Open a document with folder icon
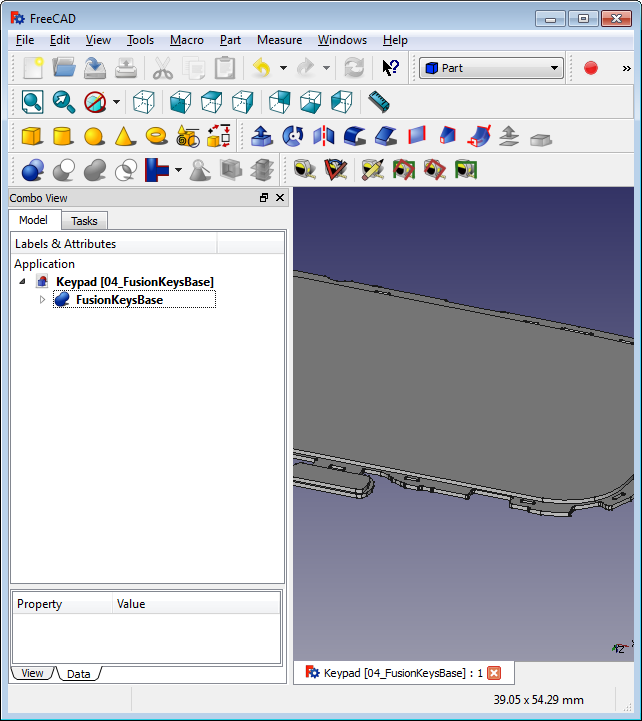642x721 pixels. click(x=63, y=68)
